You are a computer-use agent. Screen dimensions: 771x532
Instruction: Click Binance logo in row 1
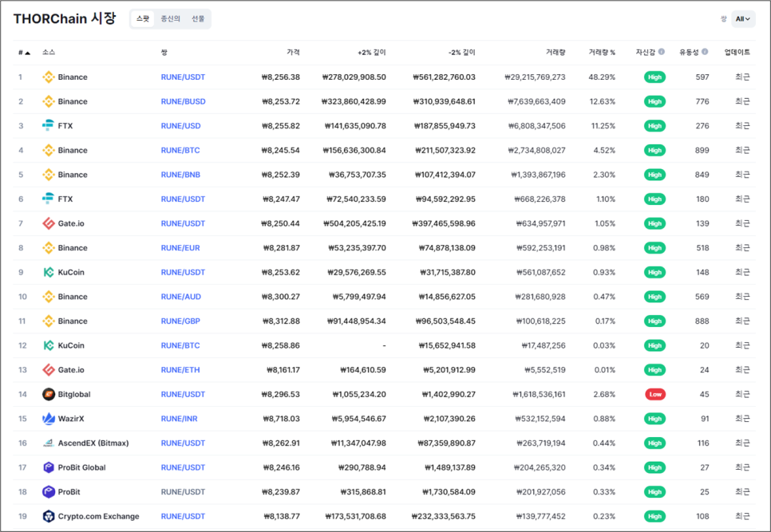coord(48,77)
